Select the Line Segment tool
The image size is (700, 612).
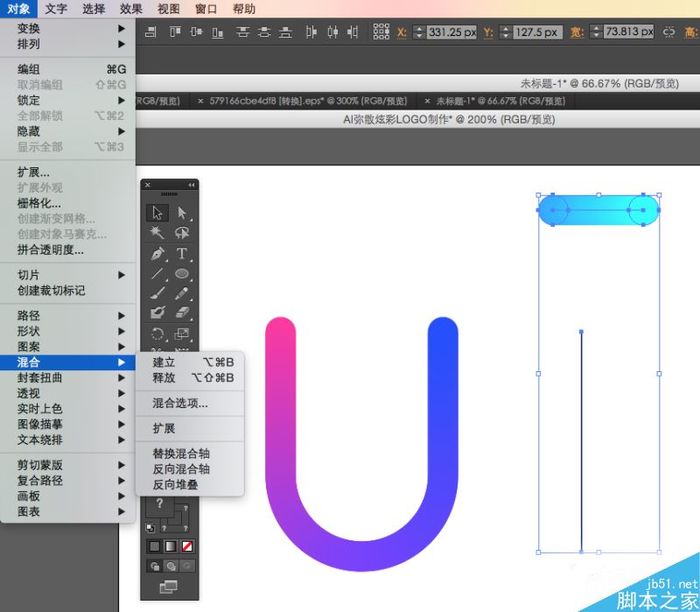click(157, 273)
